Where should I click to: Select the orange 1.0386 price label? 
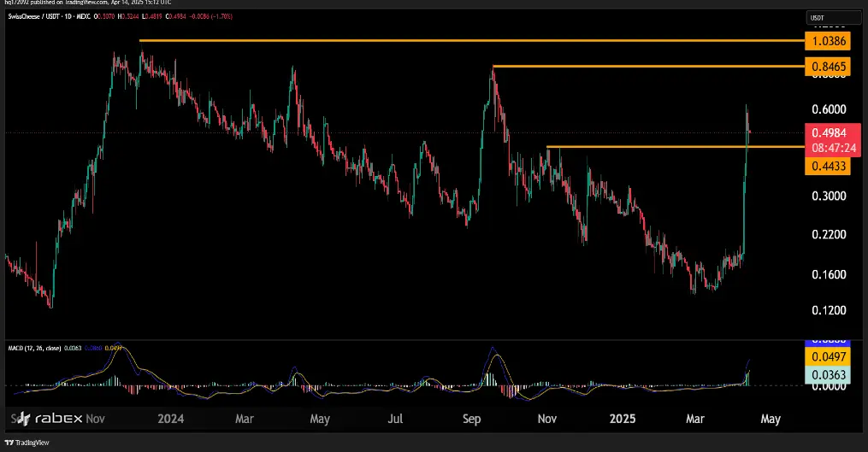pos(827,41)
